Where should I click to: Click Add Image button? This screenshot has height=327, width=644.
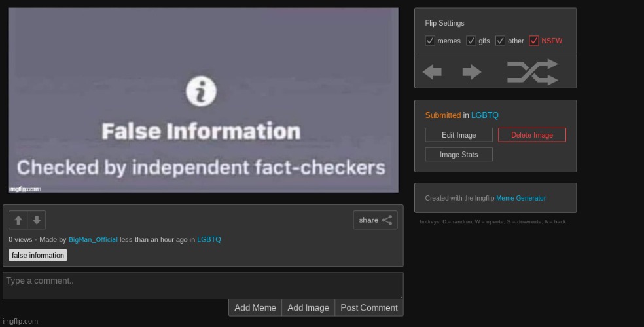click(308, 307)
